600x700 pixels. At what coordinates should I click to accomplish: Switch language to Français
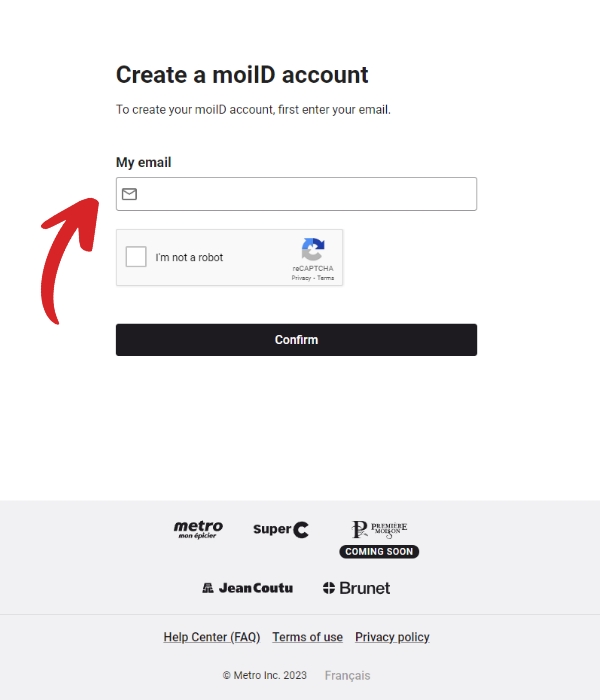click(347, 675)
